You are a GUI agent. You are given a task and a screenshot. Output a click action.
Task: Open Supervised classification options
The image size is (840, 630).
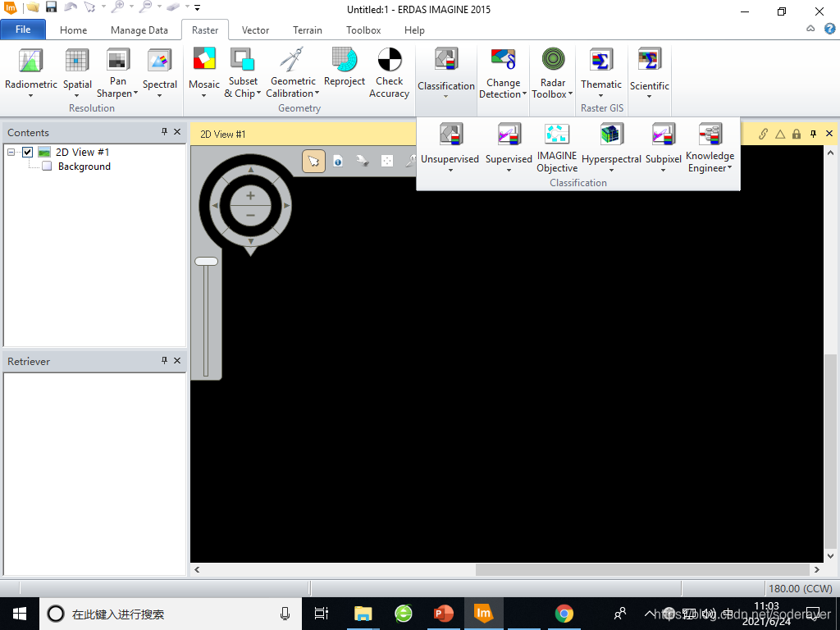[x=509, y=148]
